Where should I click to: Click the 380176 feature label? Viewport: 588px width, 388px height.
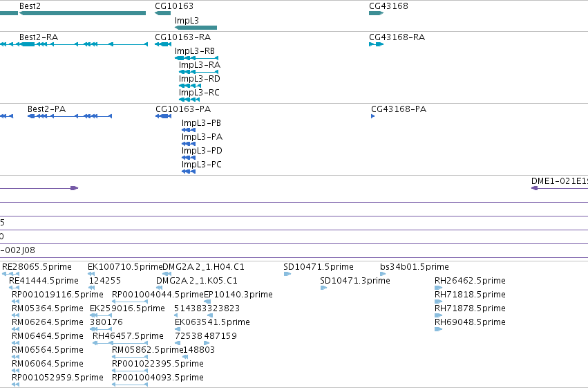coord(106,322)
